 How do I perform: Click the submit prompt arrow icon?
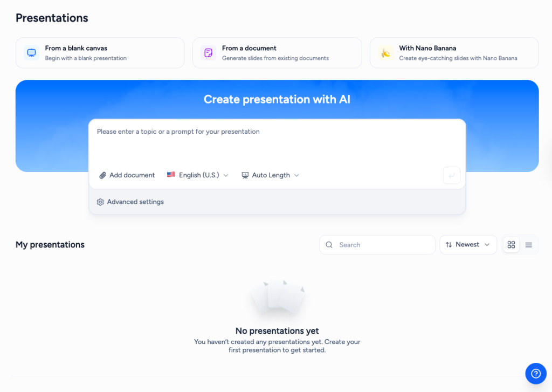click(x=451, y=175)
